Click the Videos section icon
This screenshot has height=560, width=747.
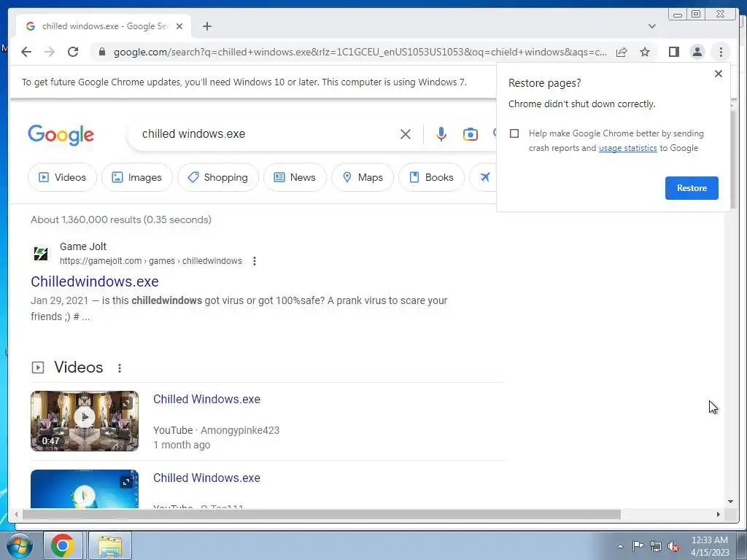(x=38, y=367)
